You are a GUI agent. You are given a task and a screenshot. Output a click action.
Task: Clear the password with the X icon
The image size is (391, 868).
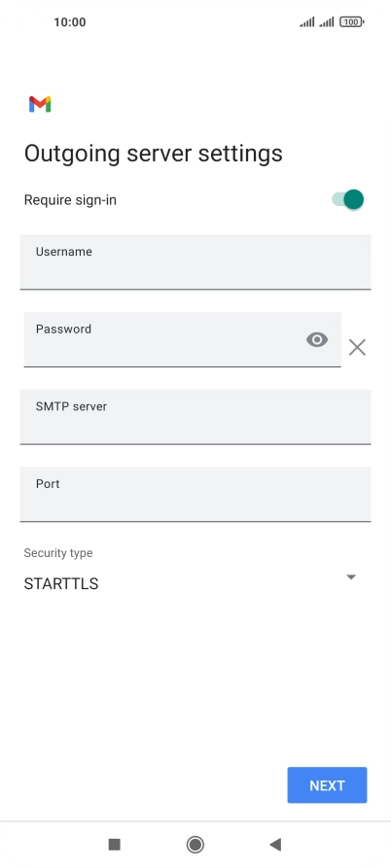(357, 348)
